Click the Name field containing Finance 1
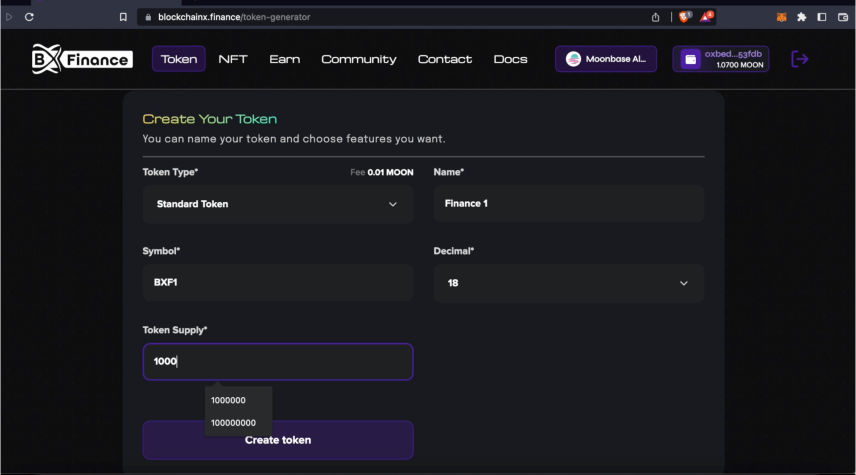Screen dimensions: 856x475 coord(568,204)
